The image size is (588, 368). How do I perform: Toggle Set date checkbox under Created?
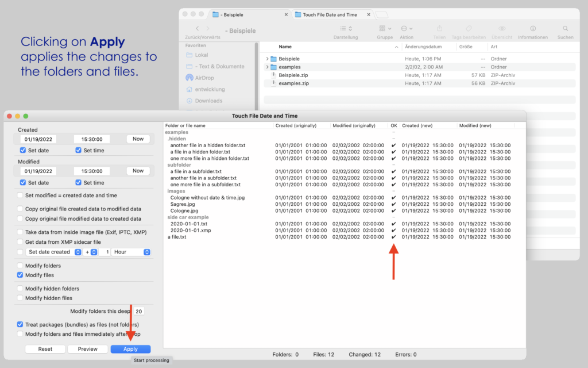23,150
